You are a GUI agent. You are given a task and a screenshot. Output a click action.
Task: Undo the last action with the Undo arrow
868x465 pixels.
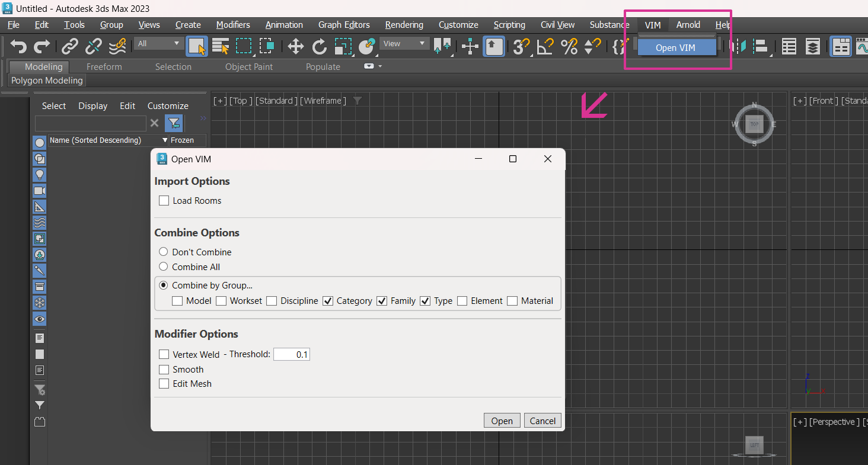pyautogui.click(x=19, y=46)
